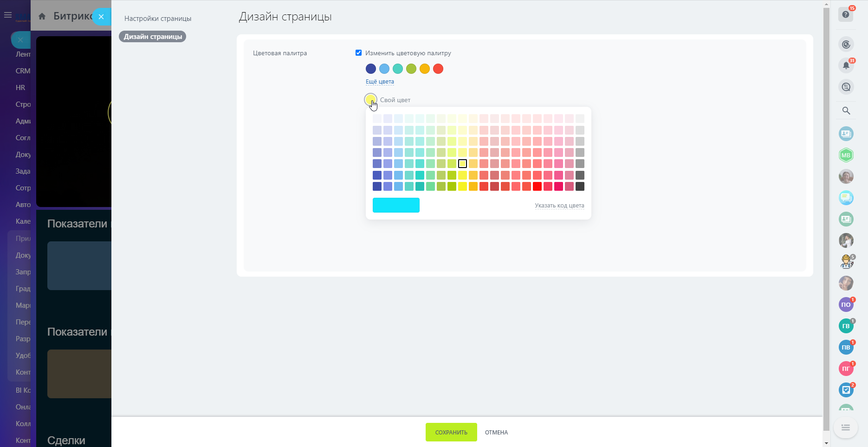Click the Отмена button
The image size is (868, 447).
pyautogui.click(x=496, y=432)
